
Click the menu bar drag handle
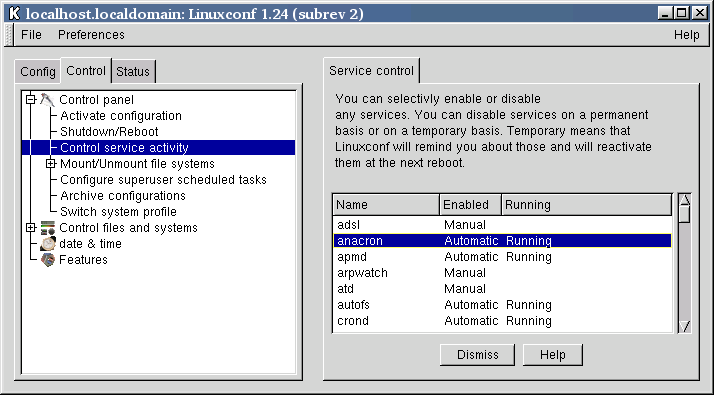coord(9,35)
